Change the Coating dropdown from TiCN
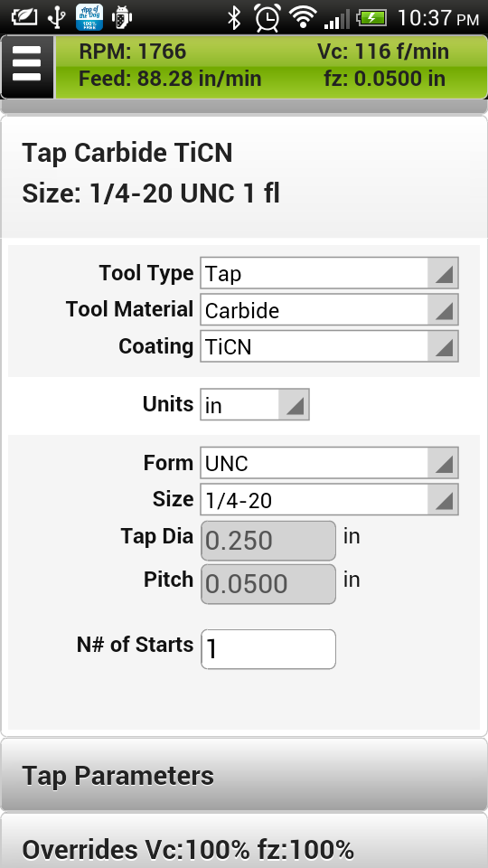This screenshot has height=868, width=488. click(x=329, y=346)
